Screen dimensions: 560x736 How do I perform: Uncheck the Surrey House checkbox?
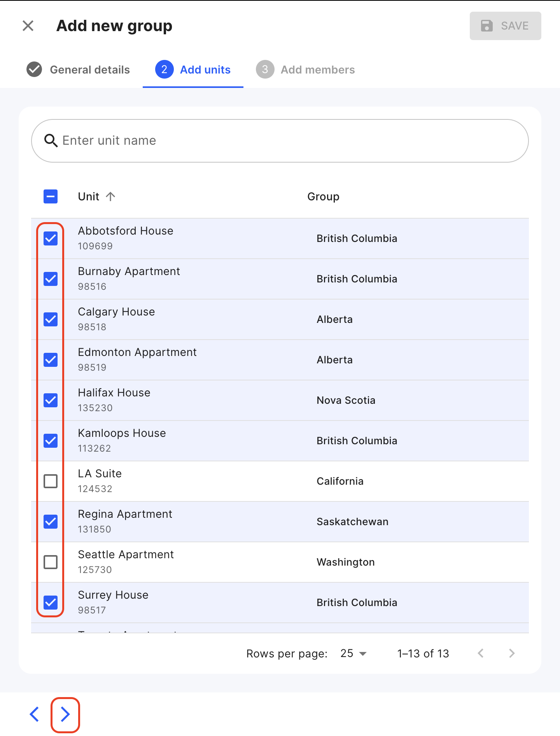pyautogui.click(x=51, y=603)
